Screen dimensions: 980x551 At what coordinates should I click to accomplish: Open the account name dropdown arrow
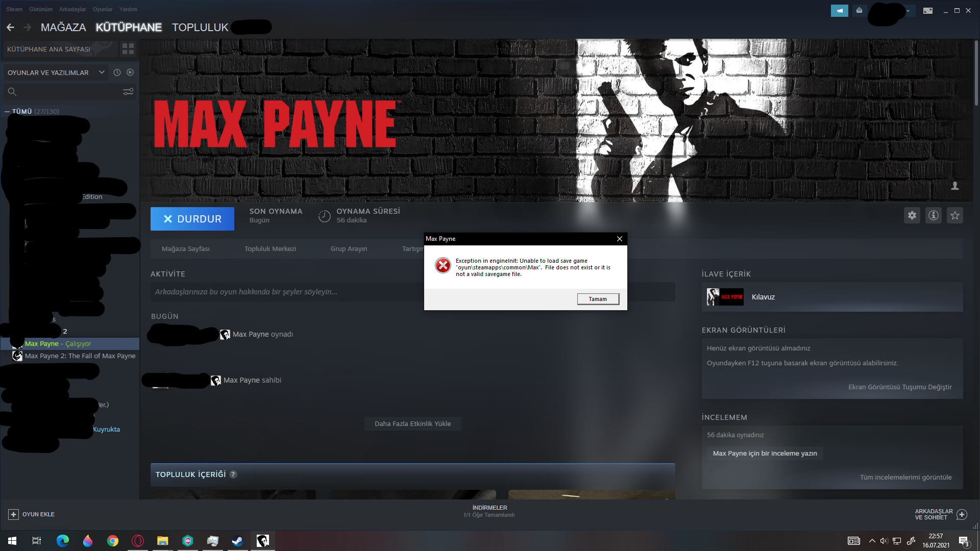click(x=908, y=10)
